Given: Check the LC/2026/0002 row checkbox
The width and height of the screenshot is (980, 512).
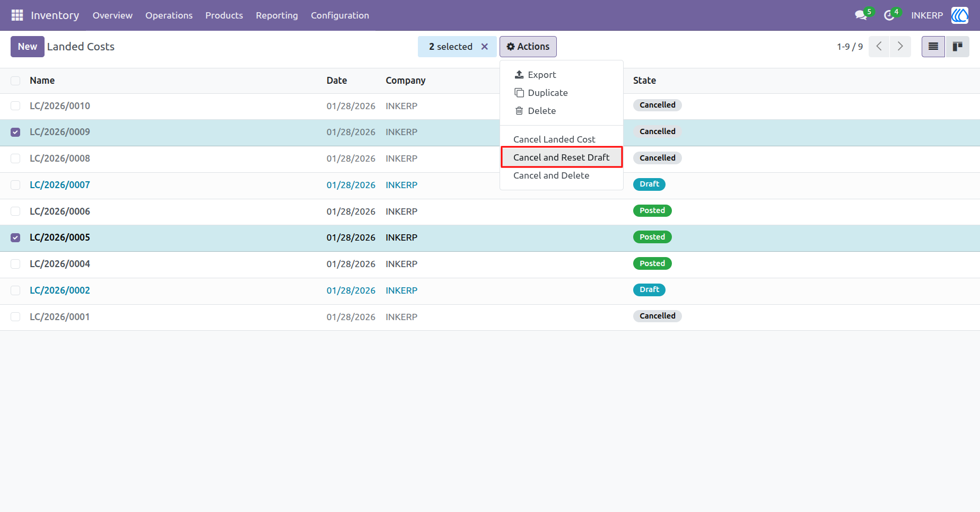Looking at the screenshot, I should coord(15,290).
